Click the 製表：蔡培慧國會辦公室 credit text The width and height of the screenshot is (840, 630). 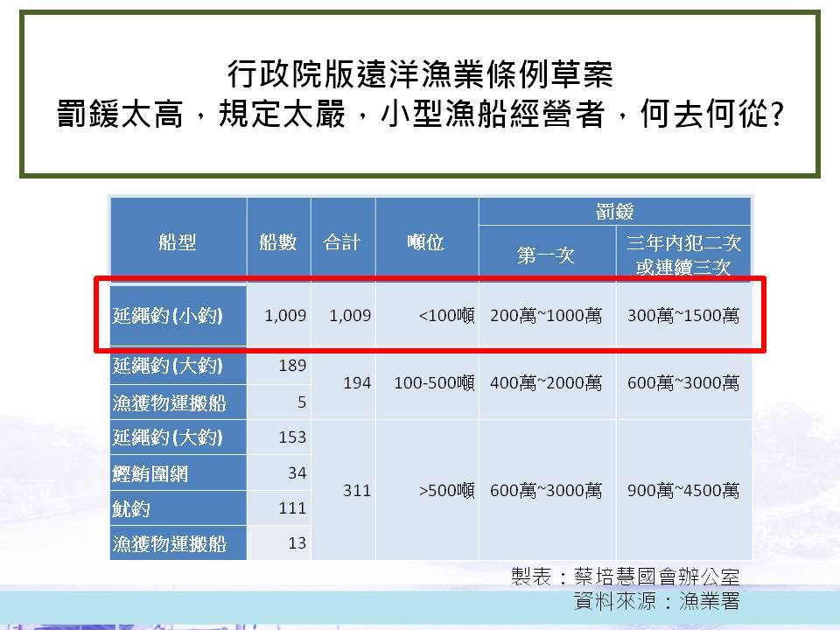click(626, 577)
